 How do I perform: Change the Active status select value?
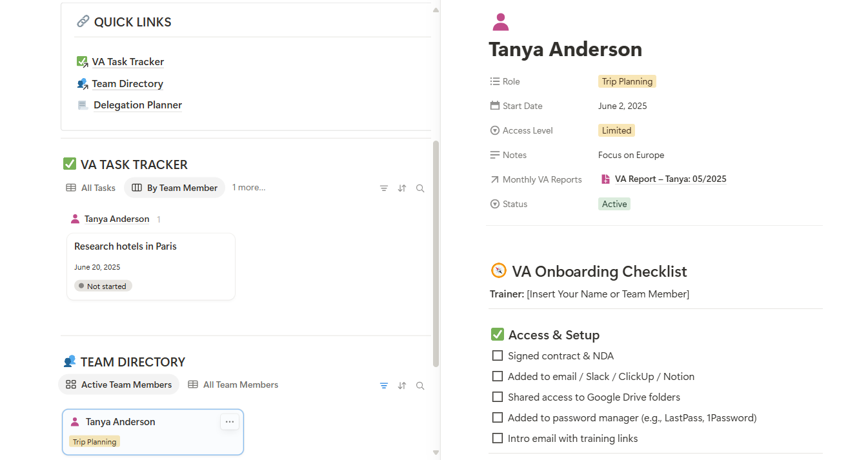click(614, 204)
